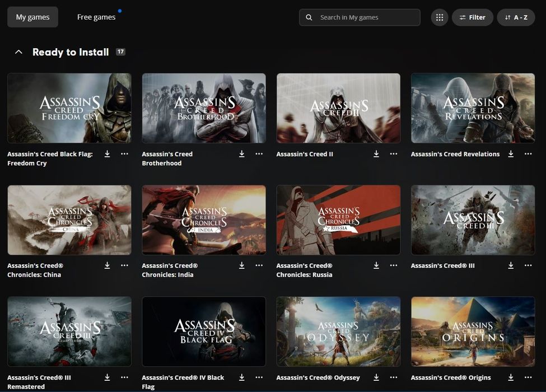The width and height of the screenshot is (546, 392).
Task: Click the Assassin's Creed® Odyssey title
Action: point(318,377)
